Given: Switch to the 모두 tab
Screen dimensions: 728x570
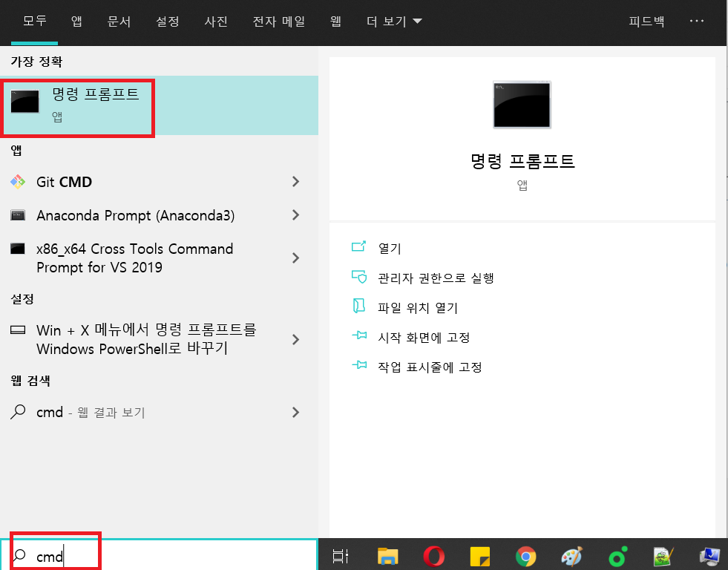Looking at the screenshot, I should click(x=34, y=22).
